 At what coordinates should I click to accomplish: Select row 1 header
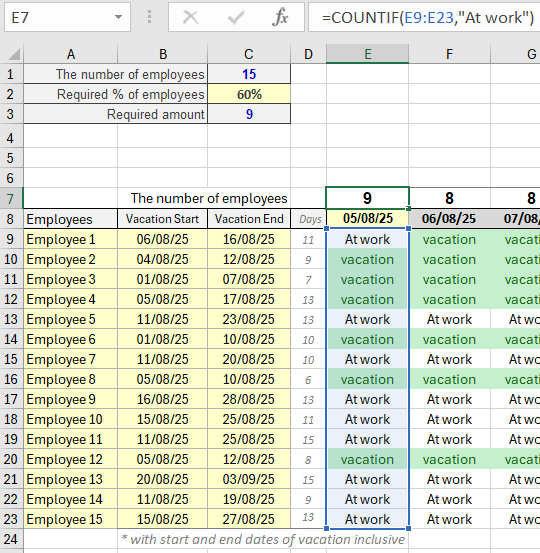click(11, 74)
